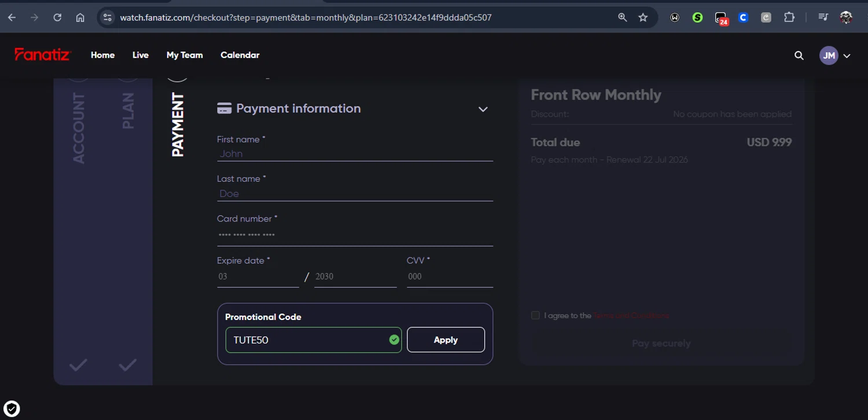Open the media controls icon

823,17
